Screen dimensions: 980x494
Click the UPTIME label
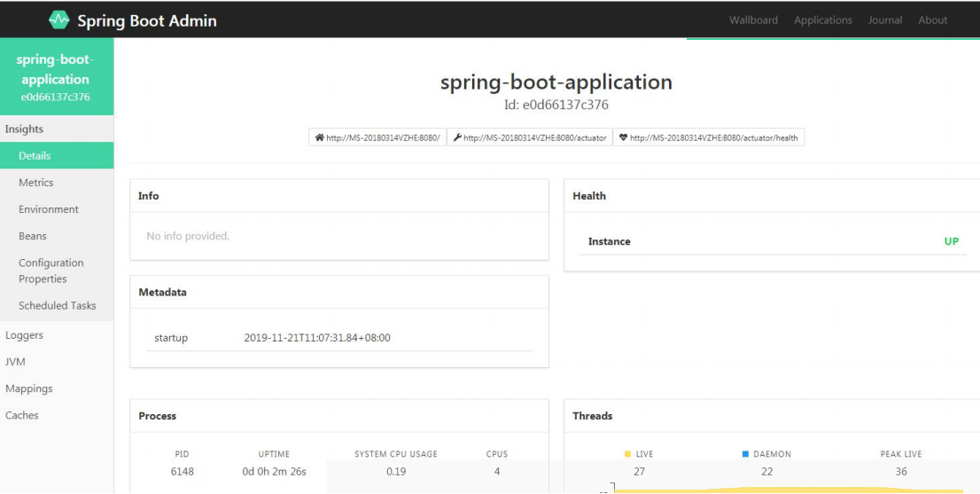(274, 454)
